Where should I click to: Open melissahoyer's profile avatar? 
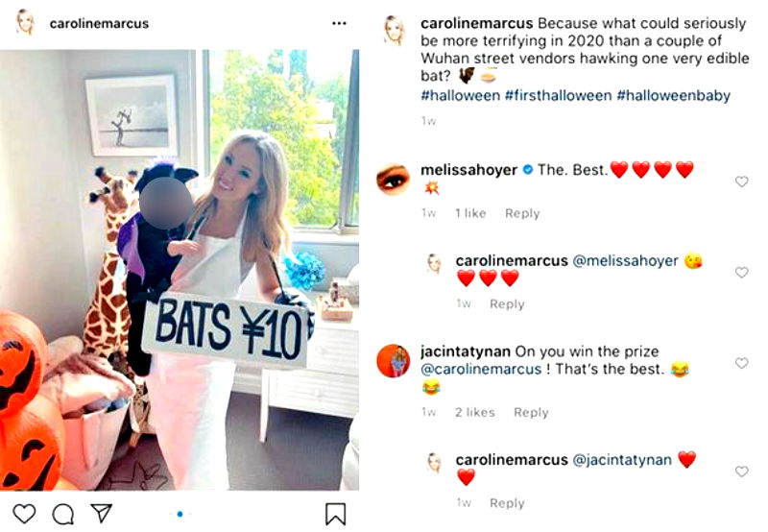(392, 179)
